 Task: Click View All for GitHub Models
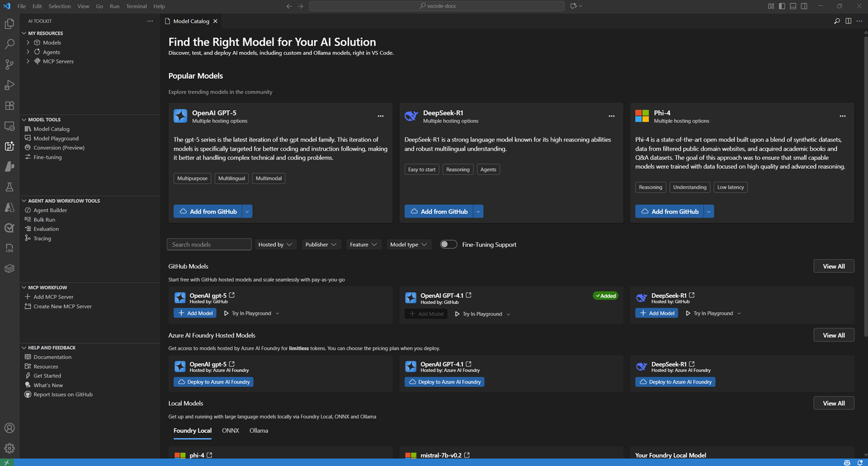point(833,267)
